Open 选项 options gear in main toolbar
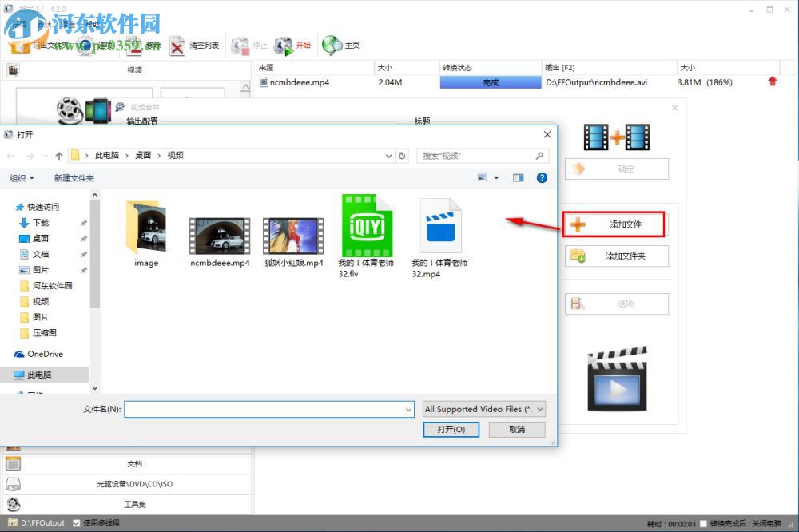This screenshot has width=799, height=532. 85,46
